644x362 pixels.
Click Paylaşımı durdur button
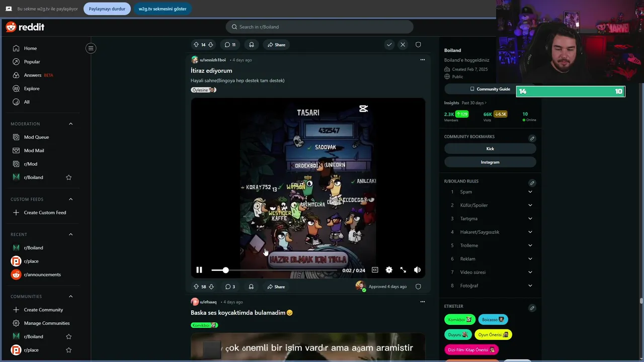tap(107, 9)
